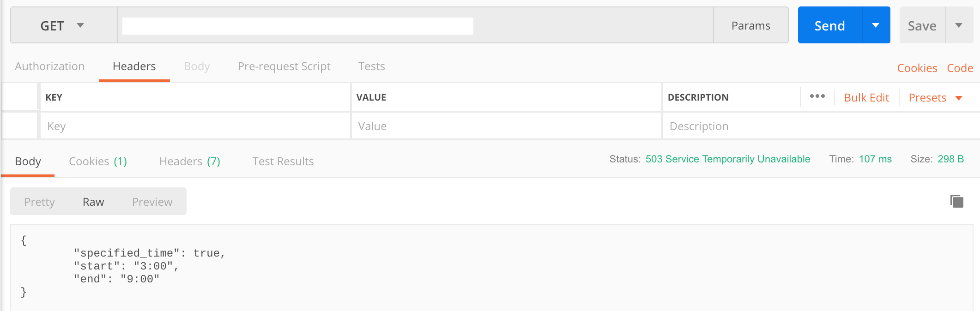Click the orange underline under Headers tab
Viewport: 980px width, 311px height.
[x=134, y=79]
